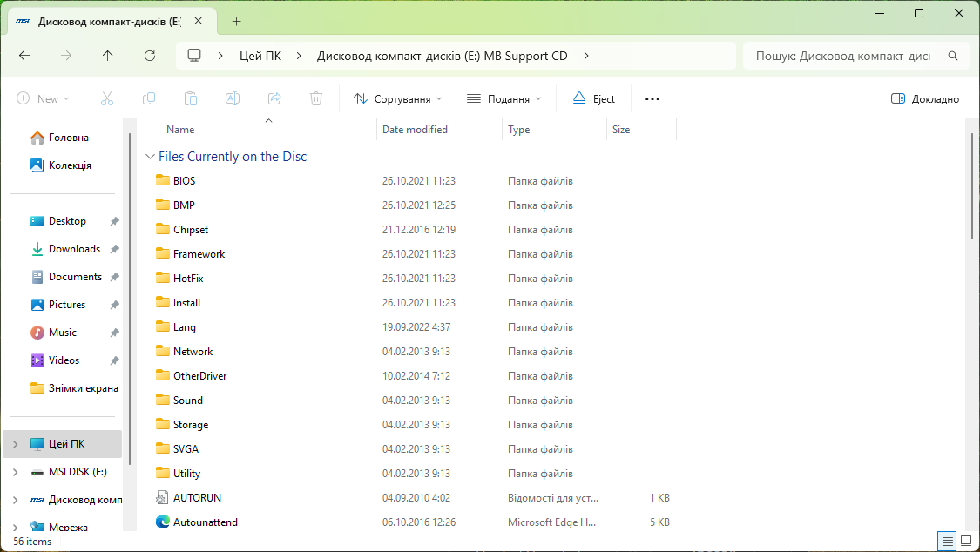
Task: Expand Дисковод компакт-дисків tree node
Action: tap(16, 500)
